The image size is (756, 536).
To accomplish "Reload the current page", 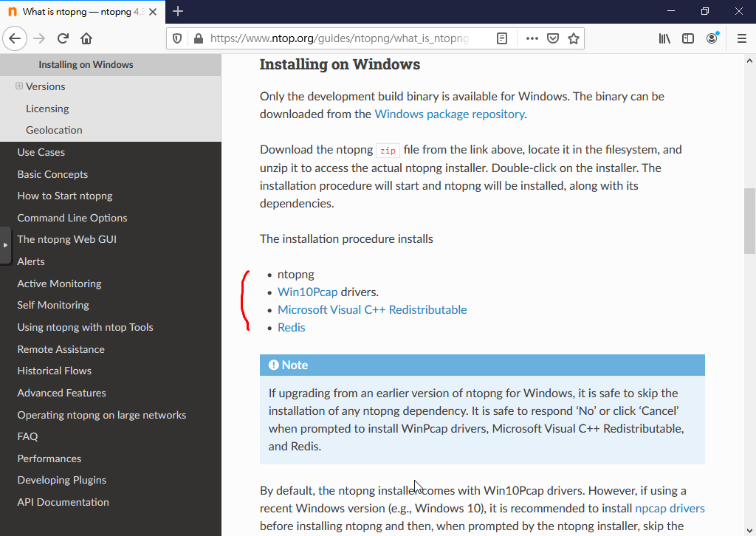I will (x=63, y=38).
